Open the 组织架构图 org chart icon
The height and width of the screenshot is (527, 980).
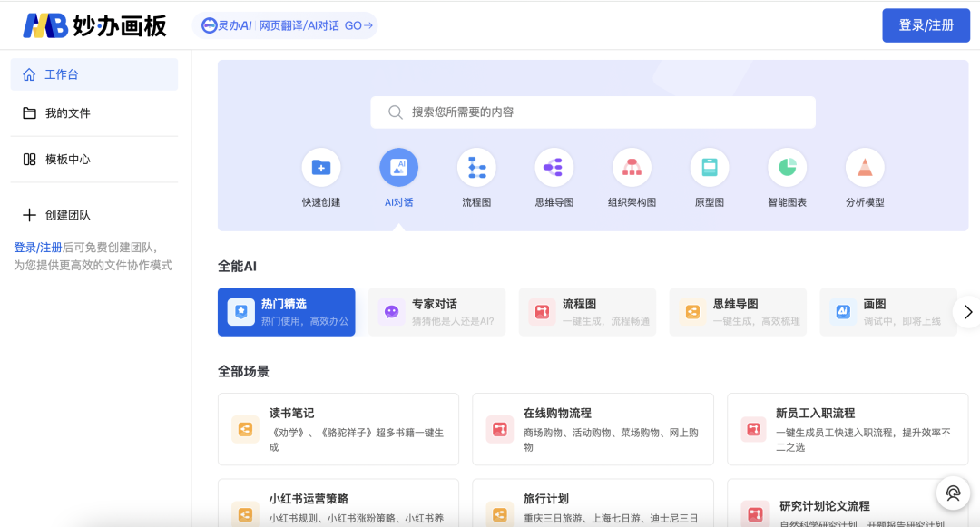pos(632,167)
